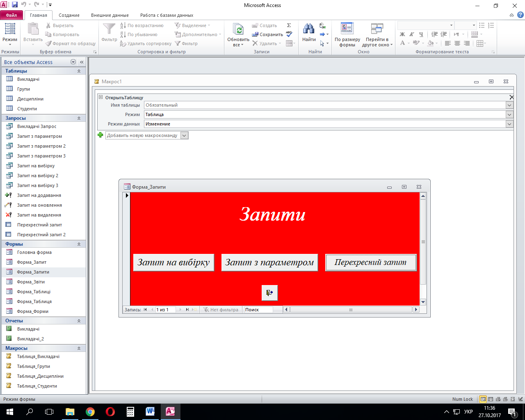Open Windows Start menu
Screen dimensions: 525x420
(x=10, y=412)
